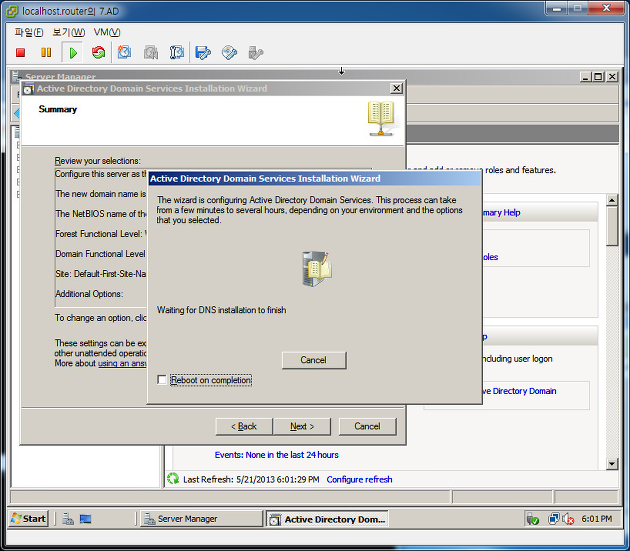Click Server Manager scrollbar up arrow
630x551 pixels.
coord(612,200)
